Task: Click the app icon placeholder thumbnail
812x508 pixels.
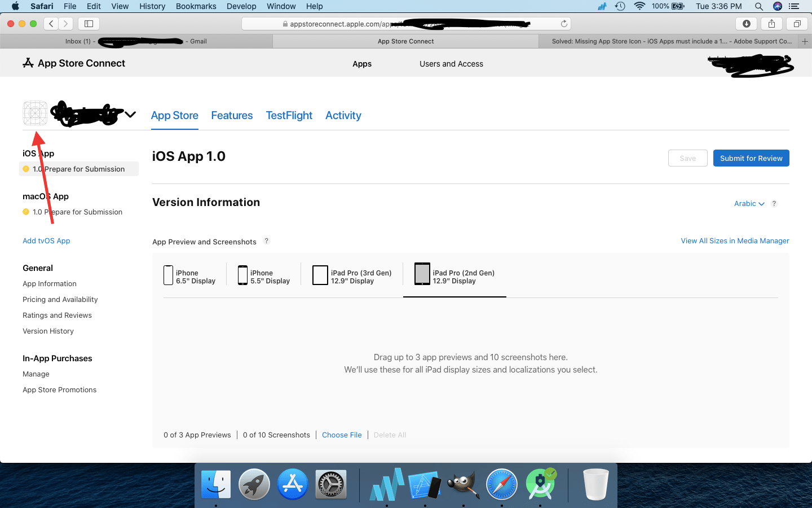Action: pos(35,113)
